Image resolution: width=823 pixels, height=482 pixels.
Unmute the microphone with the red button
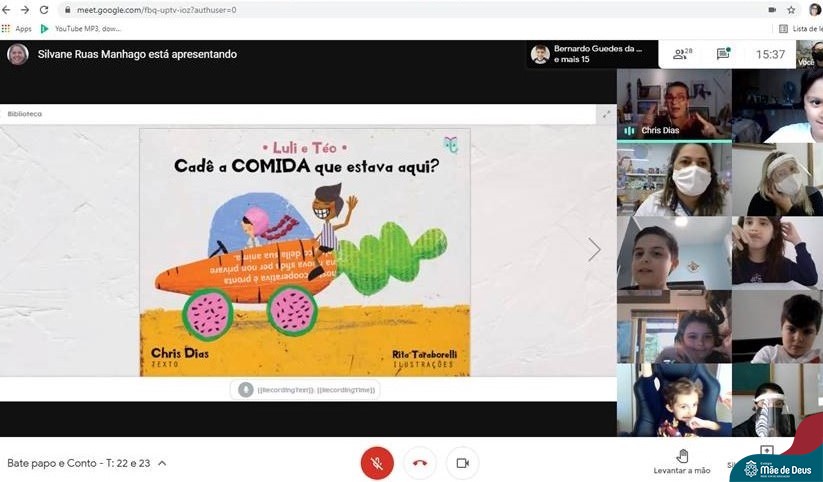click(377, 463)
